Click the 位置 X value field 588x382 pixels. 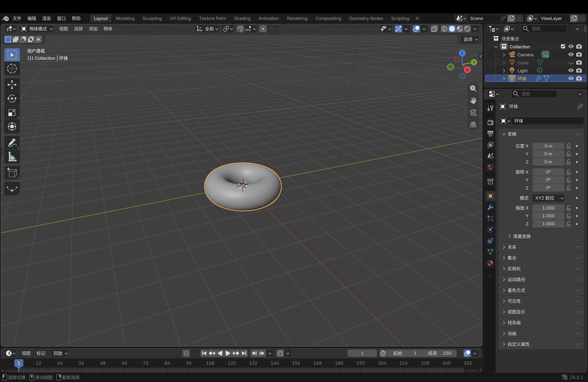pos(548,146)
